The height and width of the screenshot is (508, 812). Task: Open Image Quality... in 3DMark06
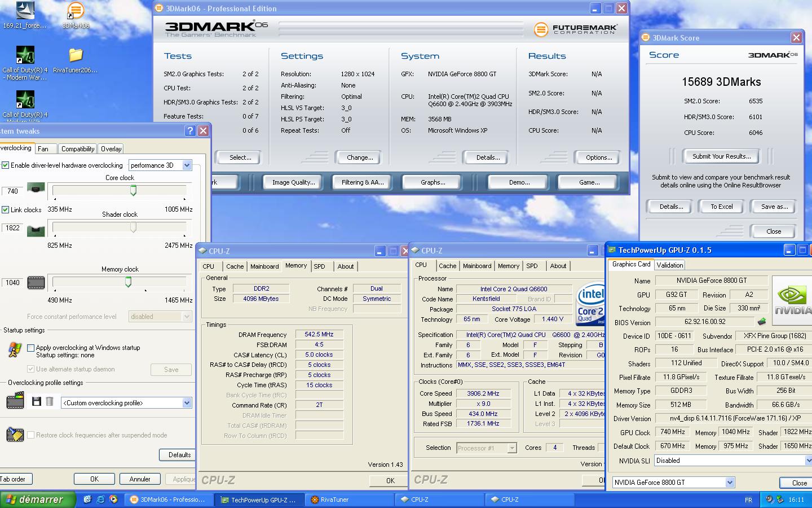click(293, 182)
